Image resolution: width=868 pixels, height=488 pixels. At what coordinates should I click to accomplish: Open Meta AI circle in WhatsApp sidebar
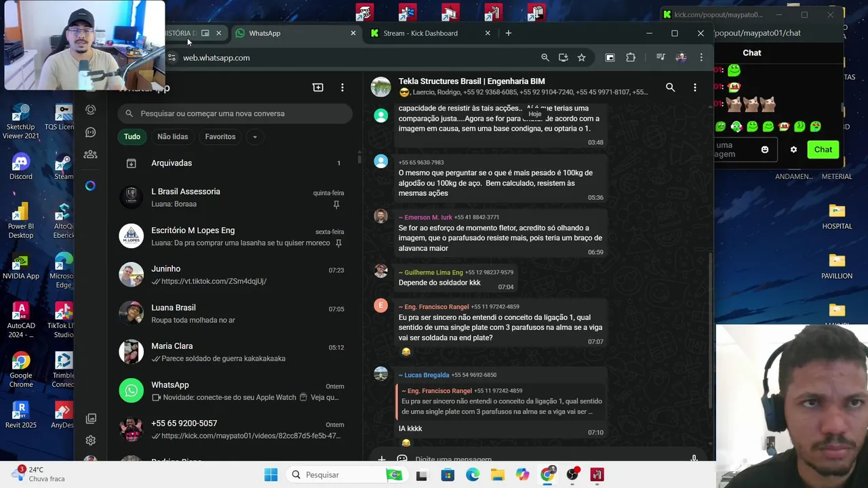pos(90,186)
